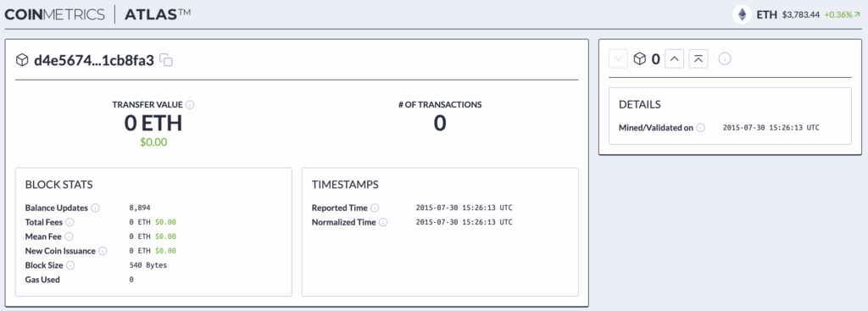
Task: Click the Block Size info icon
Action: (x=70, y=265)
